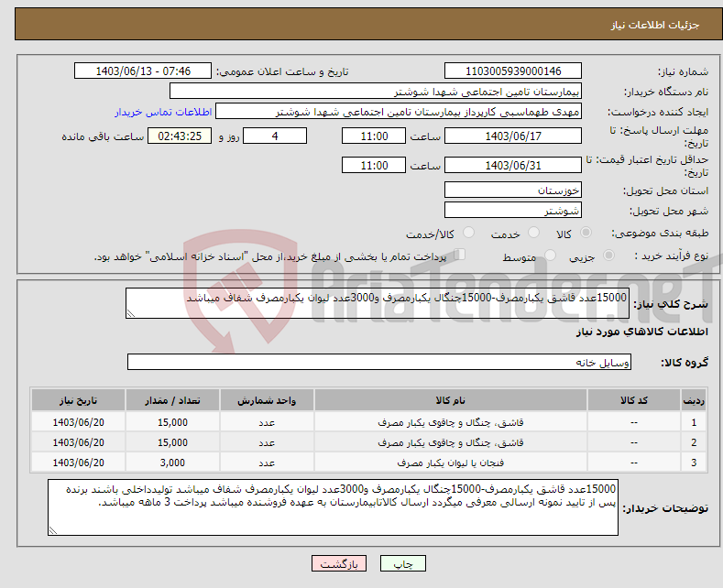Viewport: 723px width, 588px height.
Task: Toggle the اسناد خزانه اسلامی payment checkbox
Action: point(460,255)
